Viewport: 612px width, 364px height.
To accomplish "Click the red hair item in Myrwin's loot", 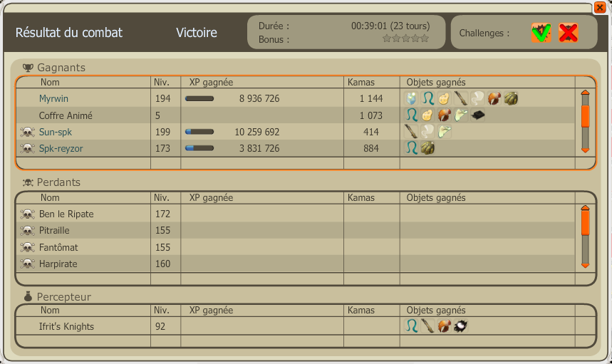I will pos(494,98).
